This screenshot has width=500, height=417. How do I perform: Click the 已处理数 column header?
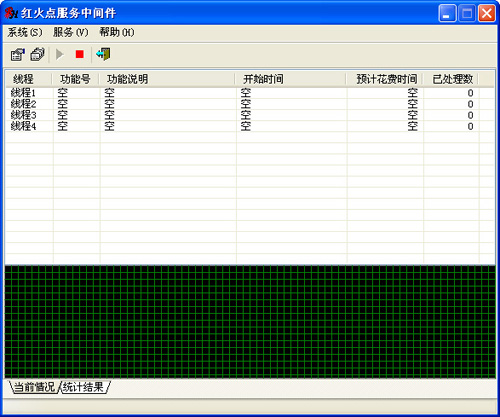click(x=451, y=79)
